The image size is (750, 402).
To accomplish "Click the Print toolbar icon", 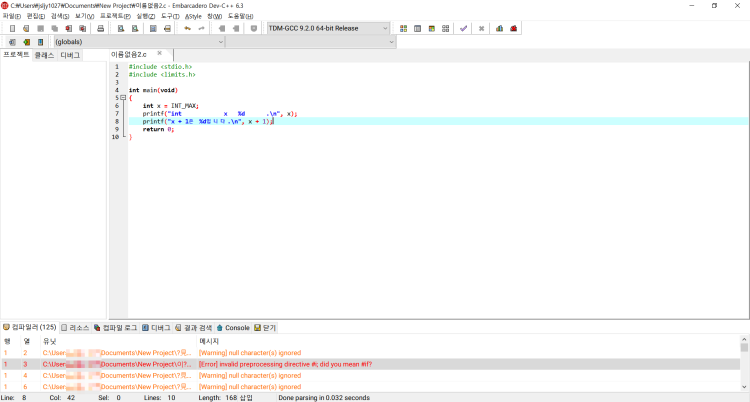I will (101, 28).
